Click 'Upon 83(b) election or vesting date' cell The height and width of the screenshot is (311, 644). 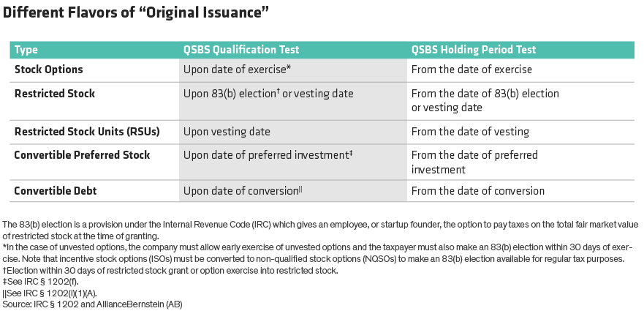click(268, 94)
